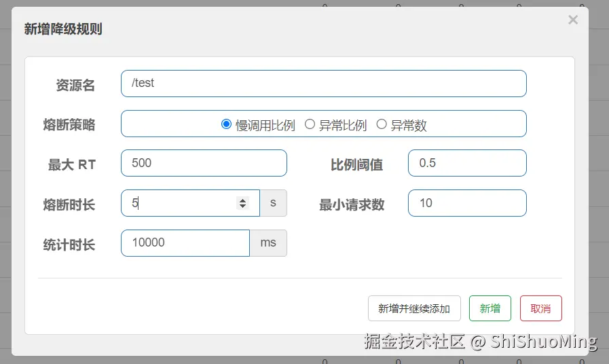
Task: Select the 慢调用比例 radio option
Action: (226, 124)
